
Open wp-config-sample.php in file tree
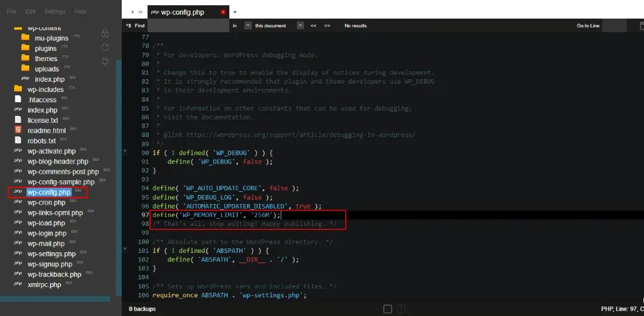pos(61,181)
